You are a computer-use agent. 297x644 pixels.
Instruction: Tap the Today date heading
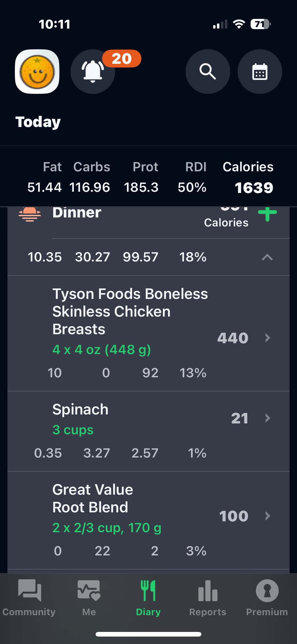point(38,122)
